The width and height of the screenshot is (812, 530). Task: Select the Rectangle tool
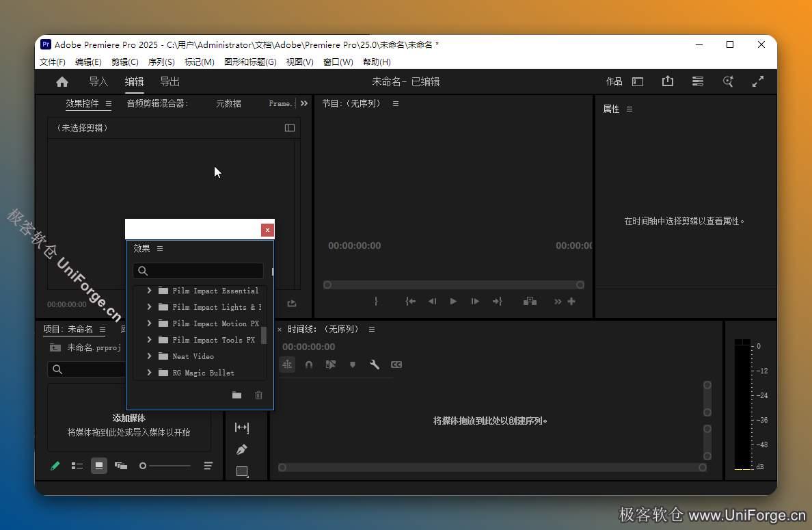pos(242,471)
